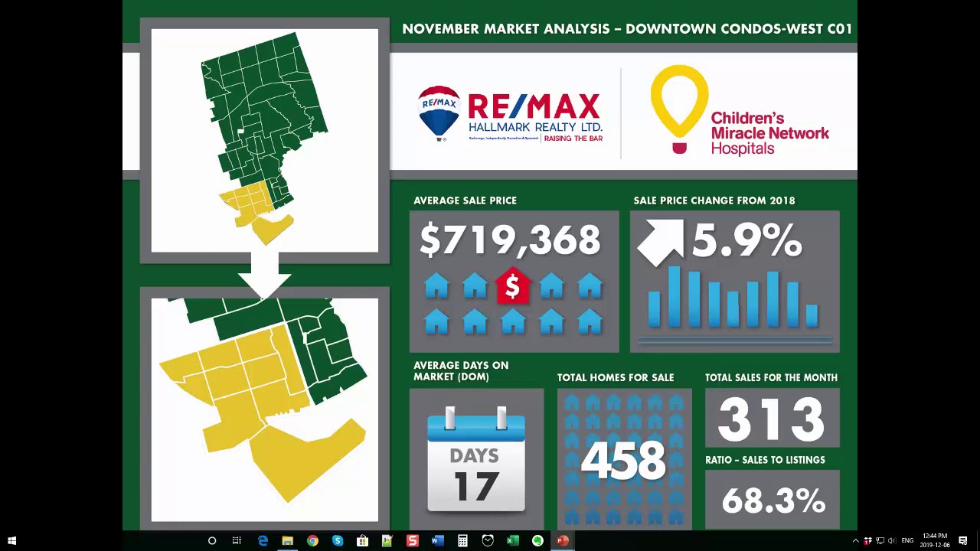
Task: Open the green notepad app in taskbar
Action: pos(387,541)
